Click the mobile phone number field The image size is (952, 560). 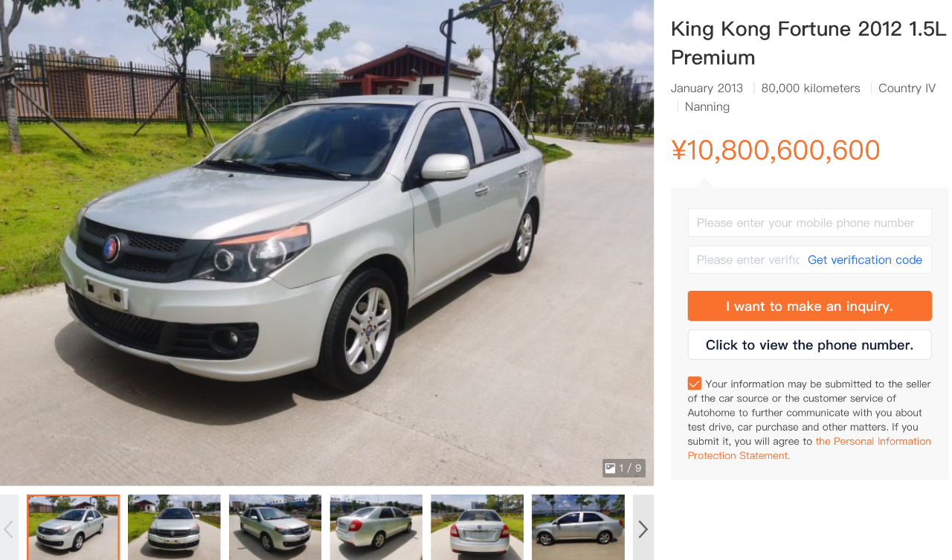[x=809, y=222]
